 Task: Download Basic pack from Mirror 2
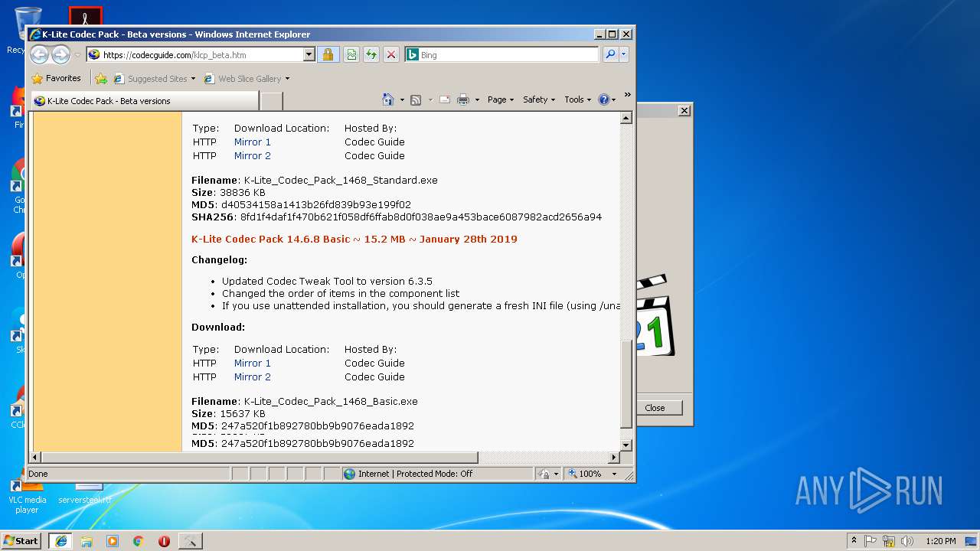click(x=253, y=377)
